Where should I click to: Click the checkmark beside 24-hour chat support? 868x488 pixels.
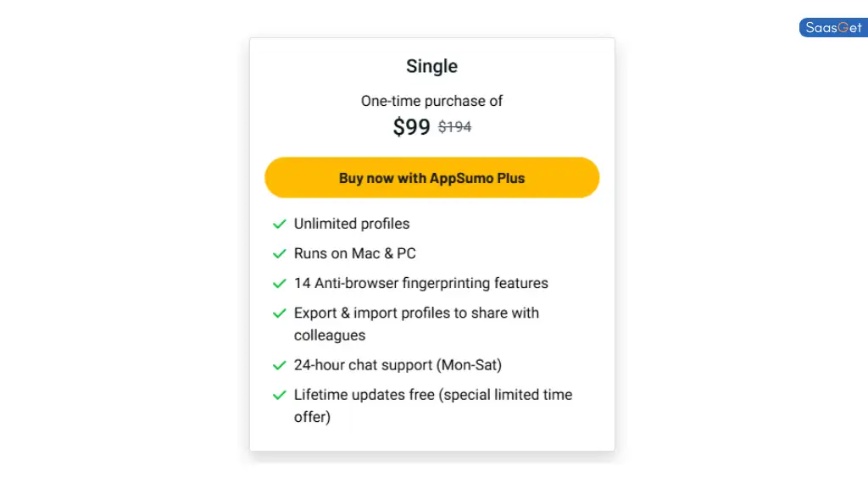click(x=280, y=365)
